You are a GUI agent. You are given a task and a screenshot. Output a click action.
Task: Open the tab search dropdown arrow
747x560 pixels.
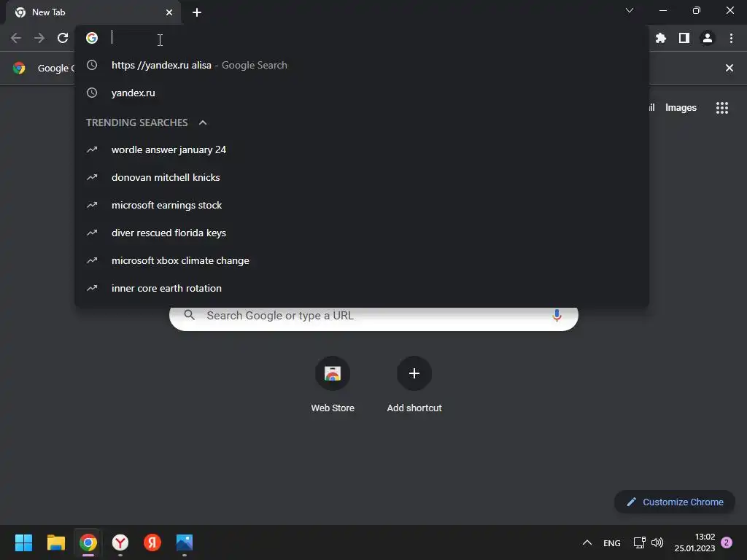(630, 10)
